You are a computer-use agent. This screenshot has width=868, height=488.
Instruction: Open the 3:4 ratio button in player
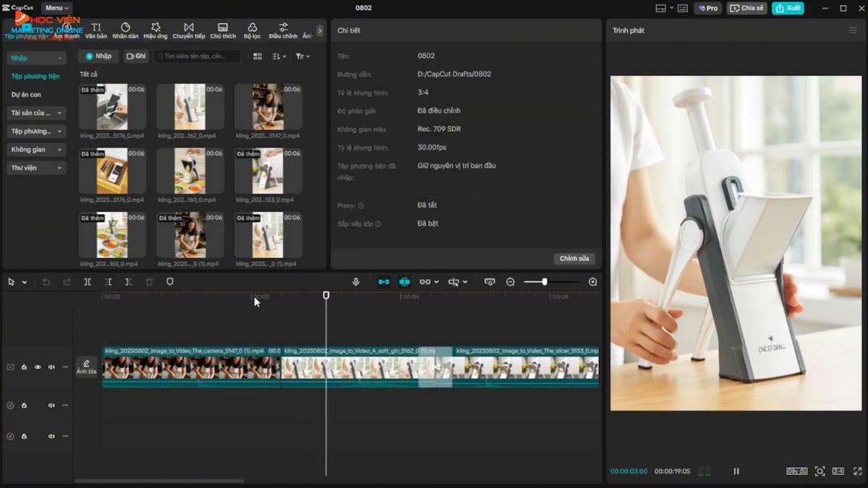coord(838,471)
